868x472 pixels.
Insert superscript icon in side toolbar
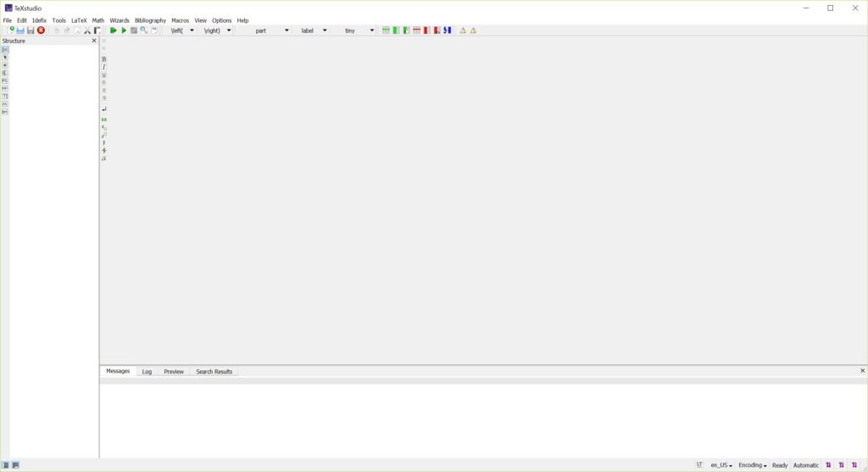pos(104,135)
